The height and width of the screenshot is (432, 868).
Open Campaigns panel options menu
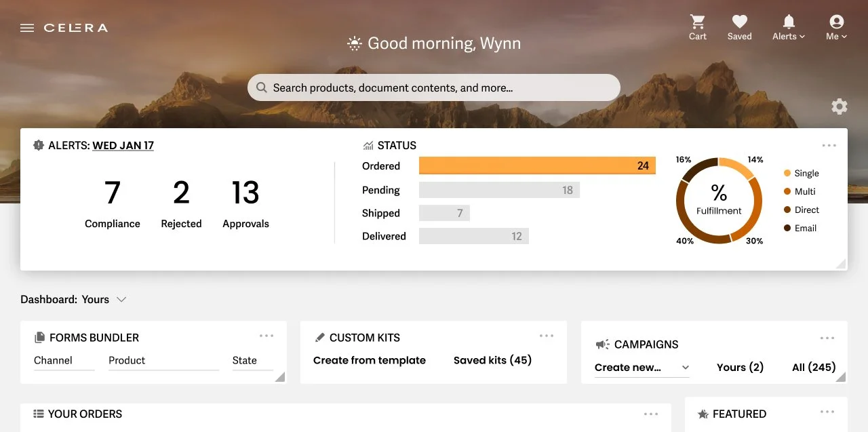(x=827, y=338)
